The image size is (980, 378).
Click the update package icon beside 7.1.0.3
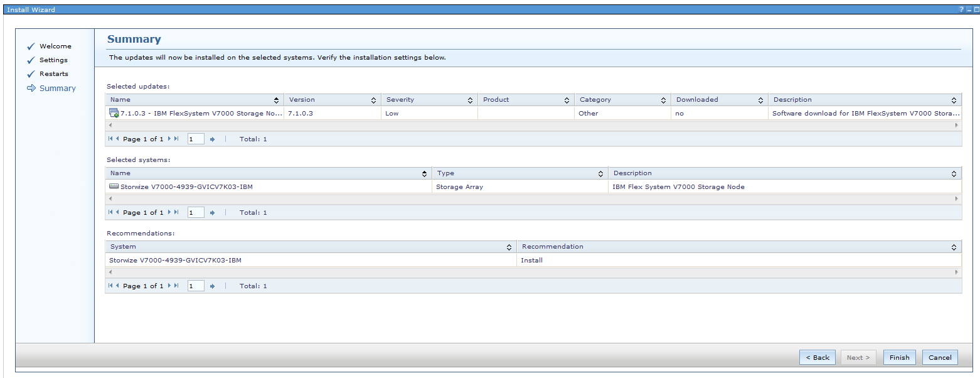pyautogui.click(x=114, y=113)
